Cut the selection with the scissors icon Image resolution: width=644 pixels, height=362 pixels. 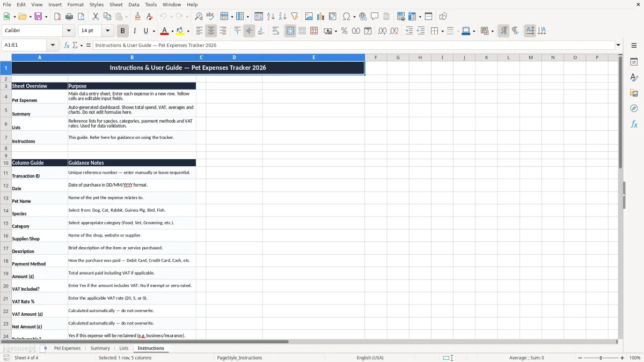96,17
